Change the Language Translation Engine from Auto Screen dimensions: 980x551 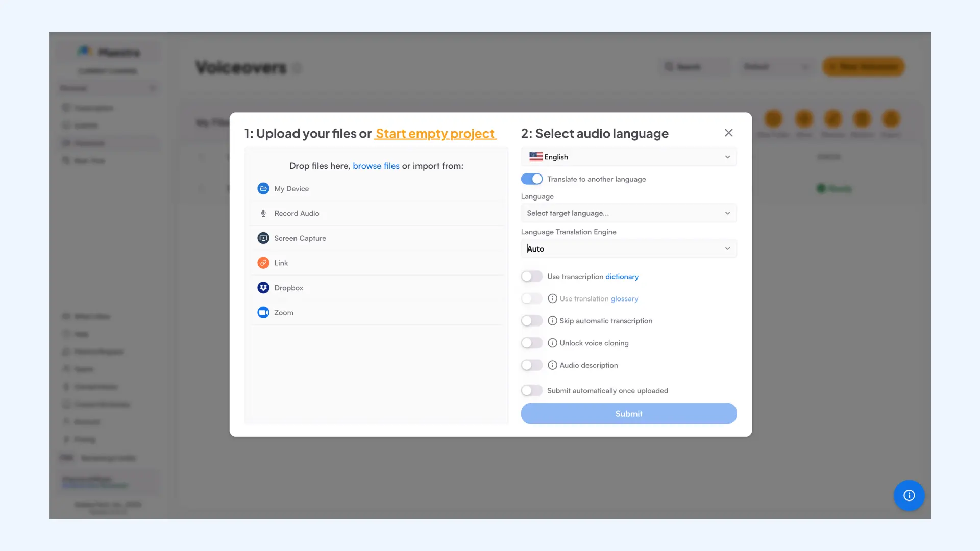coord(628,248)
